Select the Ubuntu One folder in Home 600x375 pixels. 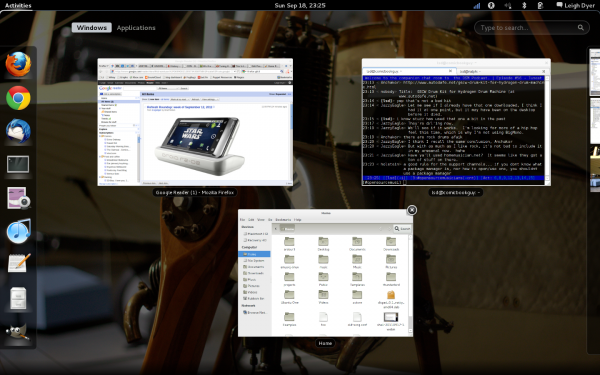(289, 297)
